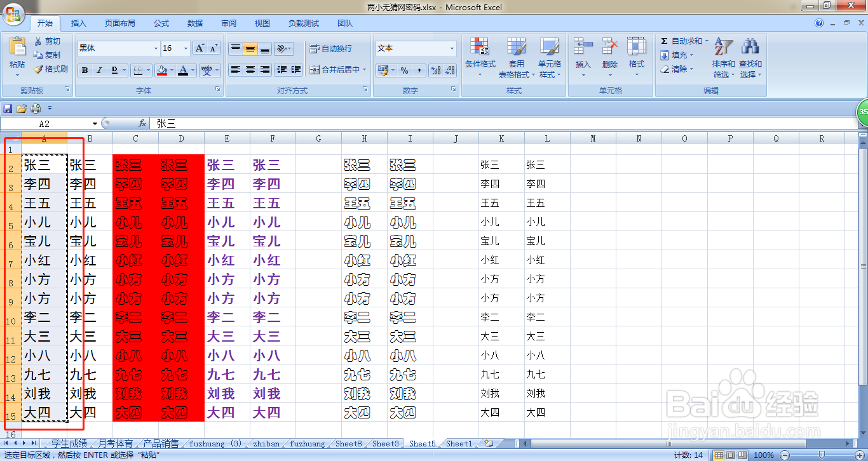
Task: Click the Conditional Formatting (条件格式) icon
Action: (x=480, y=47)
